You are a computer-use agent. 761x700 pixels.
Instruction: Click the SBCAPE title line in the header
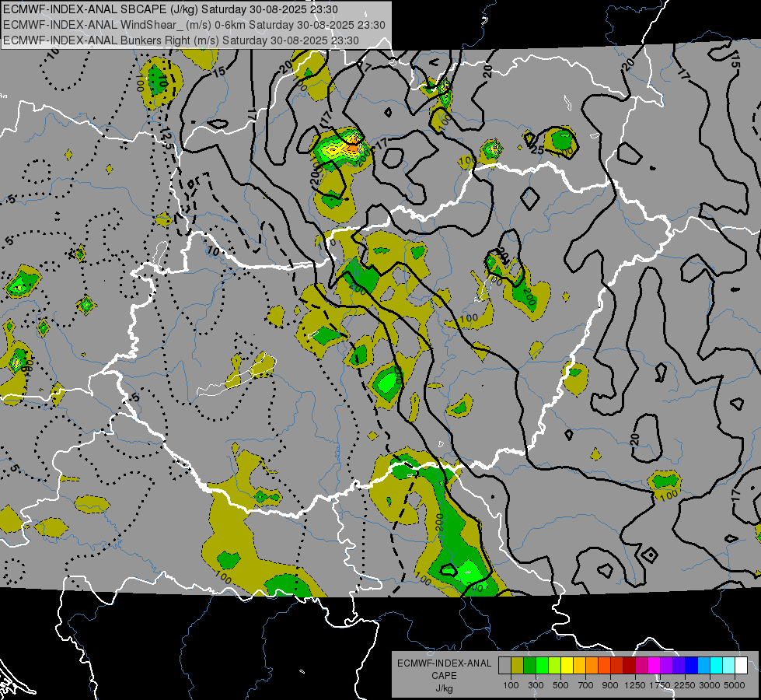click(171, 9)
